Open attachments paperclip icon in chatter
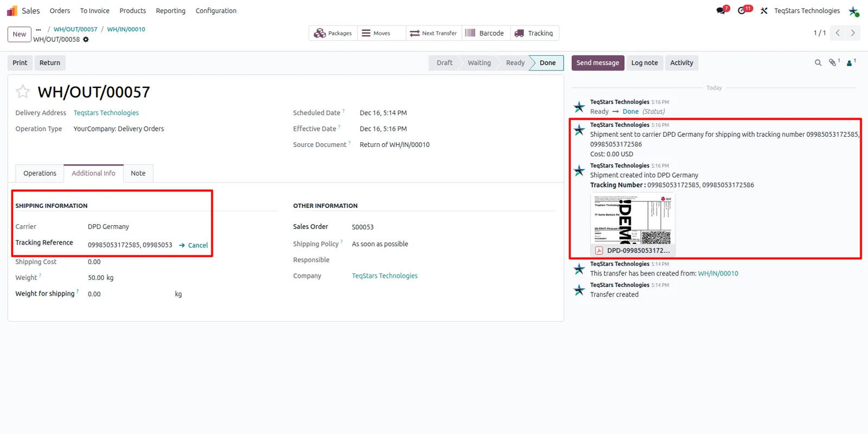The height and width of the screenshot is (434, 868). (x=833, y=63)
